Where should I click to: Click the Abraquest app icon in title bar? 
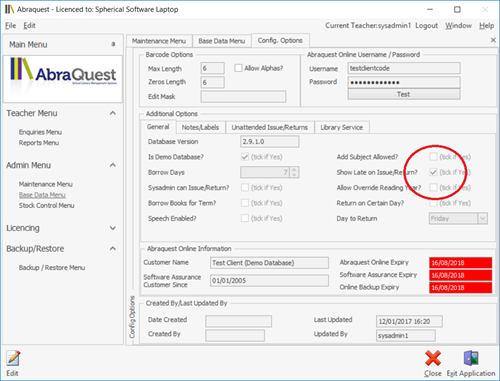9,9
